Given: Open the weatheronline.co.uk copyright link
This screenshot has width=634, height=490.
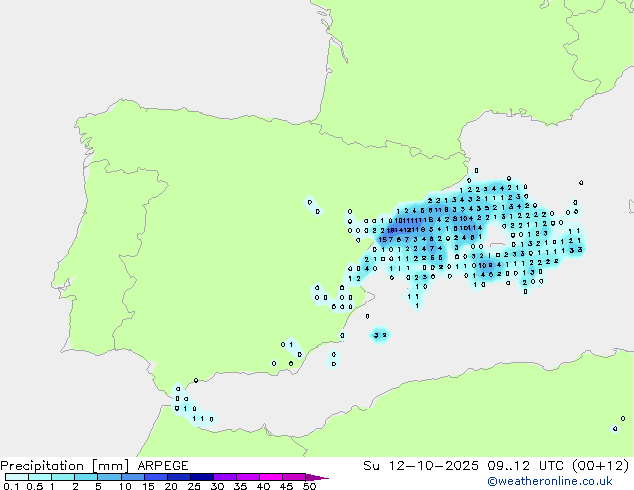Looking at the screenshot, I should click(x=550, y=481).
